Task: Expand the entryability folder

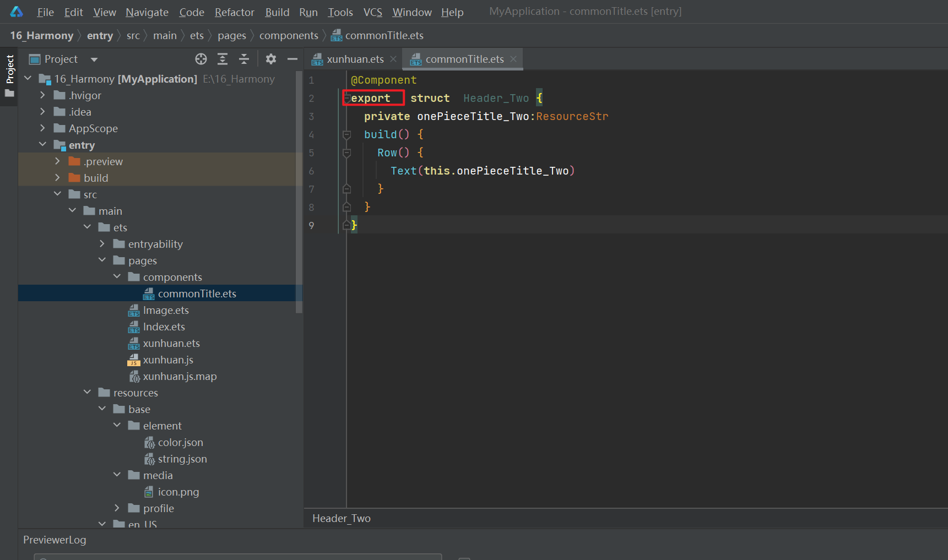Action: tap(102, 244)
